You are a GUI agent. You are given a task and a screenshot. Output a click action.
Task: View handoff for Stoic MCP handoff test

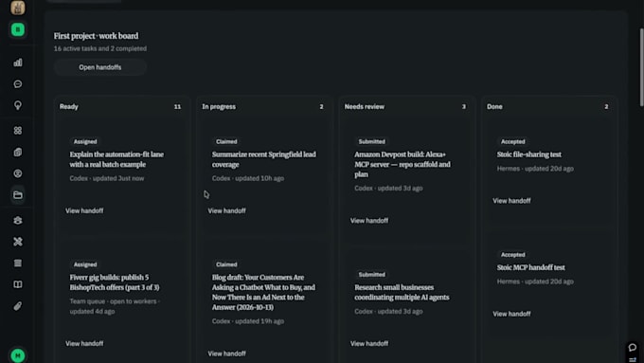point(511,314)
